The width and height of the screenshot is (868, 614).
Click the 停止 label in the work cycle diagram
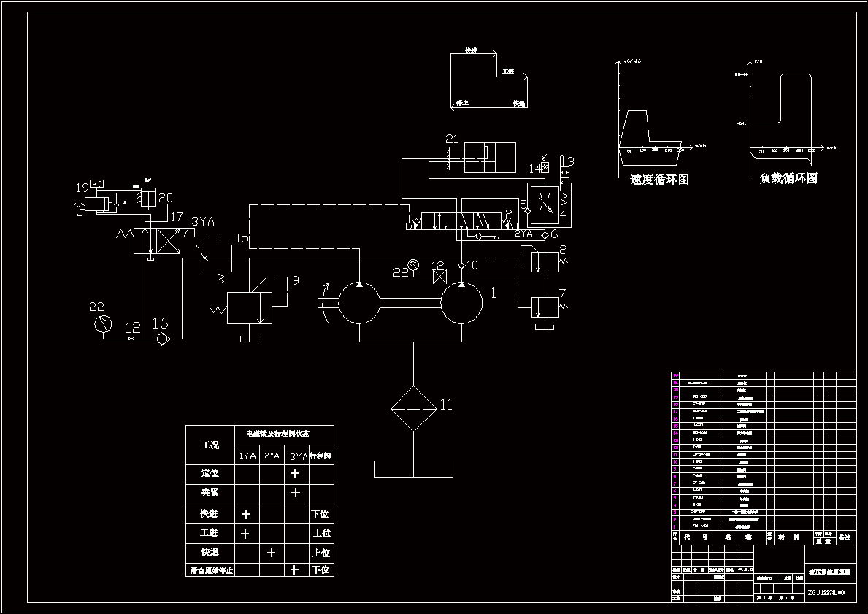[462, 103]
